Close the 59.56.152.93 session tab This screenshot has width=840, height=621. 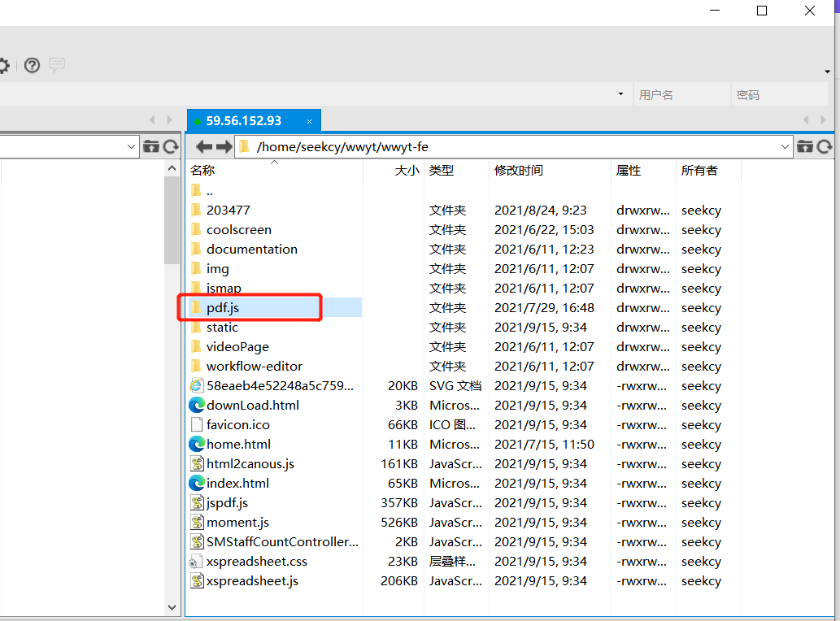309,122
